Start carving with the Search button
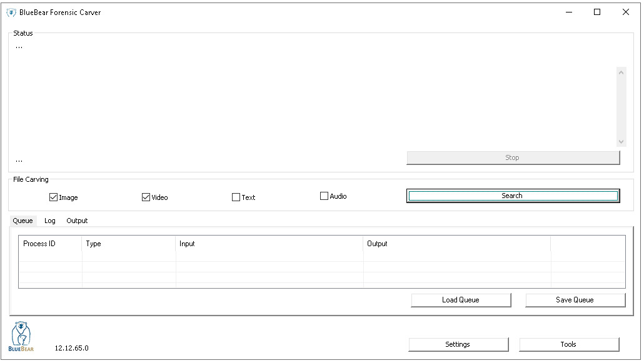 (x=513, y=196)
